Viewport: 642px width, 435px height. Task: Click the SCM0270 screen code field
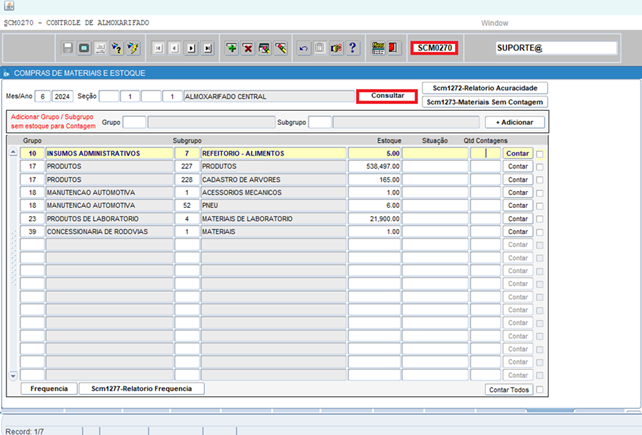click(434, 48)
